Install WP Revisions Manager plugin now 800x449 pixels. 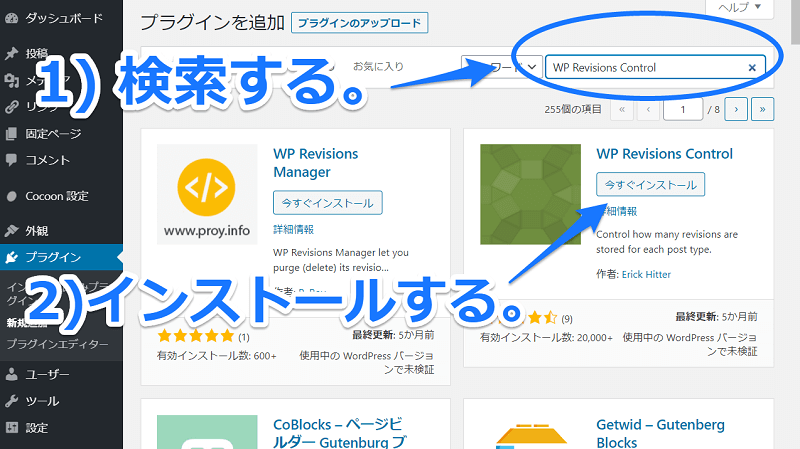coord(328,202)
